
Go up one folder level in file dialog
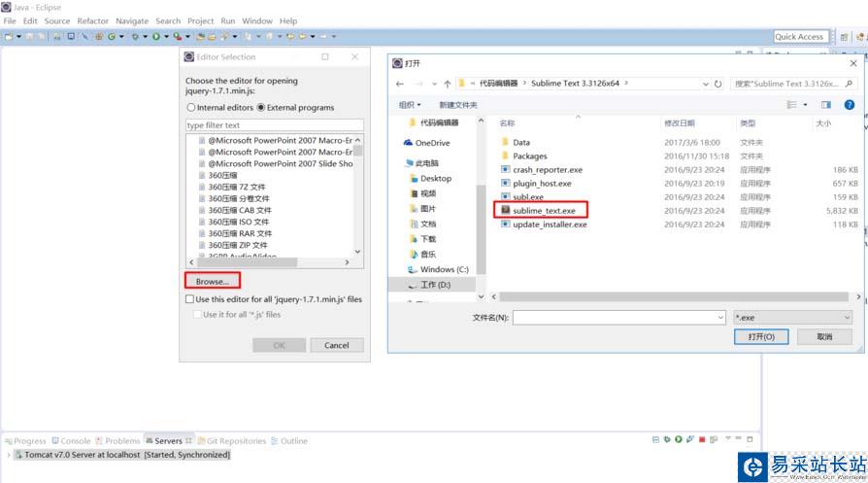[448, 84]
